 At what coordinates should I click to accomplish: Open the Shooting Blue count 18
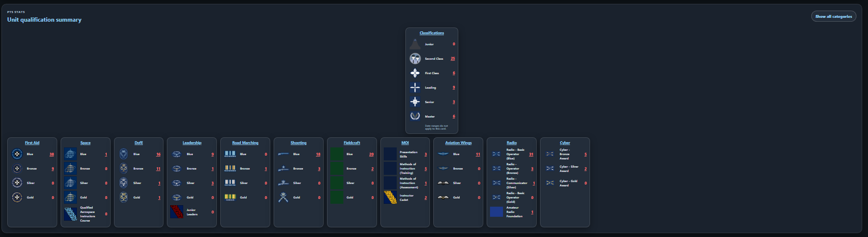tap(318, 154)
